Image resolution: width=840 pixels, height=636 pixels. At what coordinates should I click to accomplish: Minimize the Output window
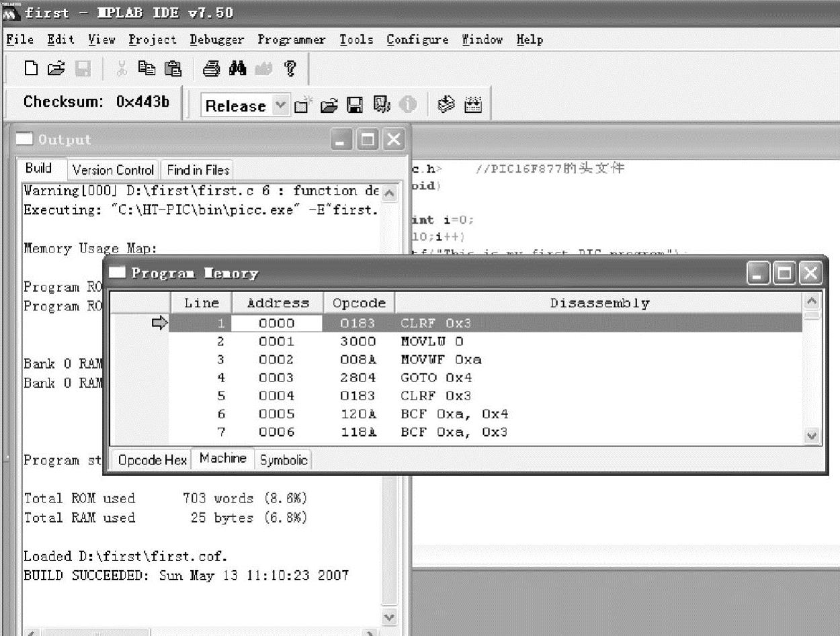coord(343,140)
